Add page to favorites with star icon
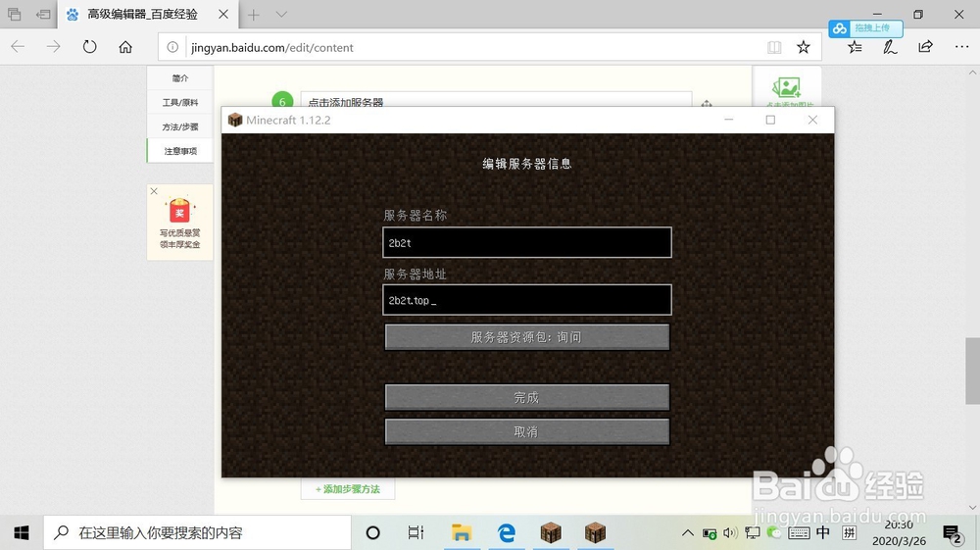This screenshot has height=550, width=980. point(804,47)
